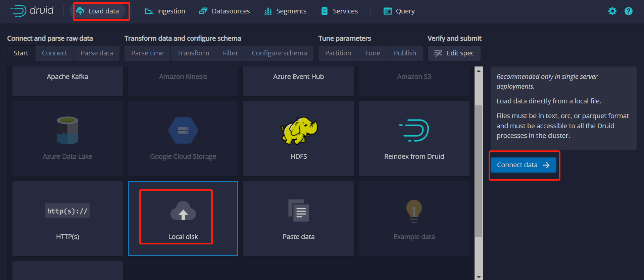The height and width of the screenshot is (280, 644).
Task: Select the Partition step tab
Action: pos(338,53)
